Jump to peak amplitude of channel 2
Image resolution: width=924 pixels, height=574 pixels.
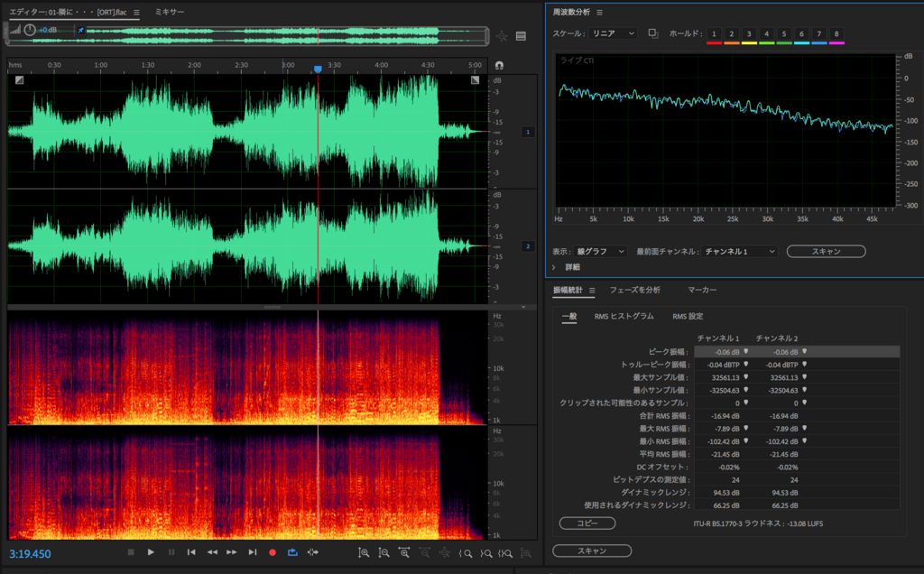coord(804,351)
